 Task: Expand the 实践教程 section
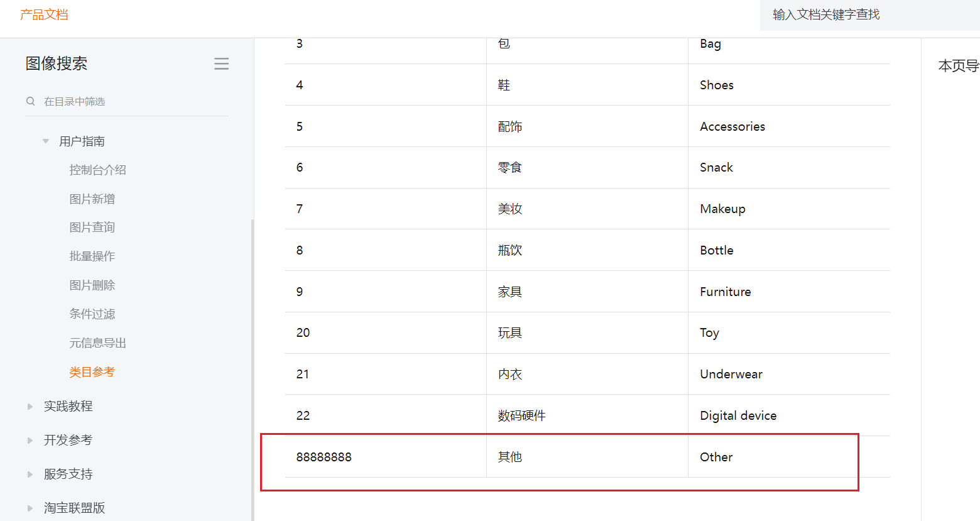[30, 407]
